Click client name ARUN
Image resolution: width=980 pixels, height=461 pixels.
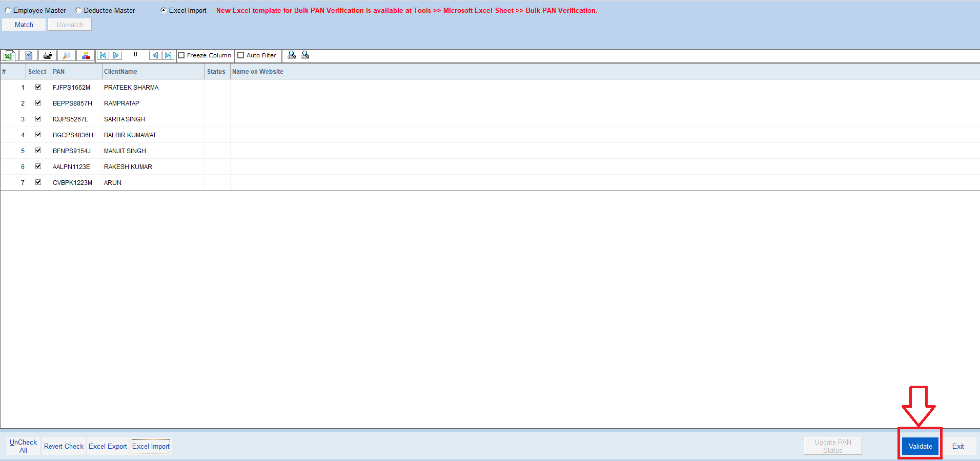coord(113,183)
